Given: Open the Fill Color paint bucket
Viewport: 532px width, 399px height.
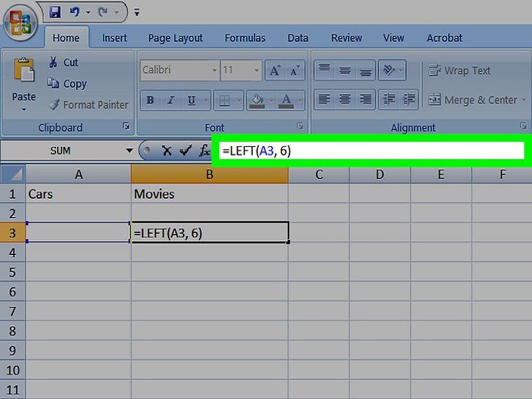Looking at the screenshot, I should pos(256,100).
